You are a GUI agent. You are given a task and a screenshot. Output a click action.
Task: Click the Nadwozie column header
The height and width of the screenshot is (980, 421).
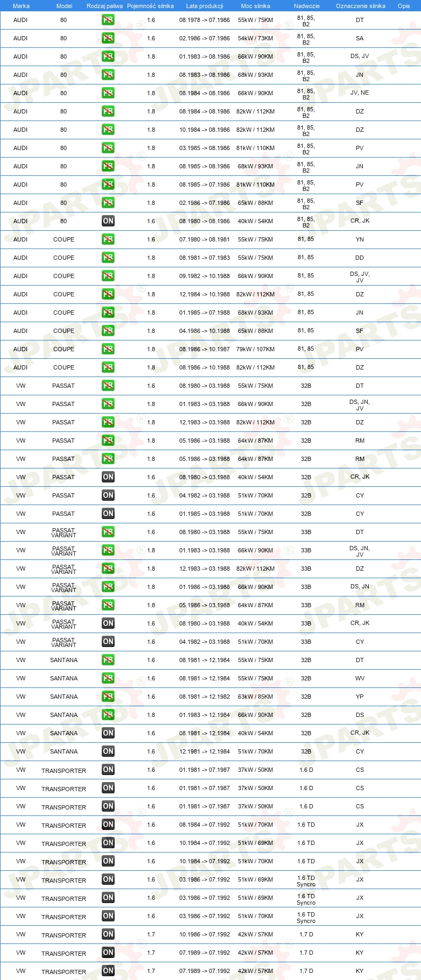pyautogui.click(x=307, y=6)
